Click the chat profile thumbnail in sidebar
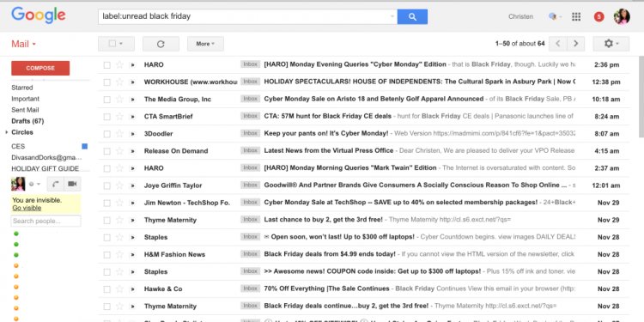The width and height of the screenshot is (644, 322). click(x=18, y=184)
